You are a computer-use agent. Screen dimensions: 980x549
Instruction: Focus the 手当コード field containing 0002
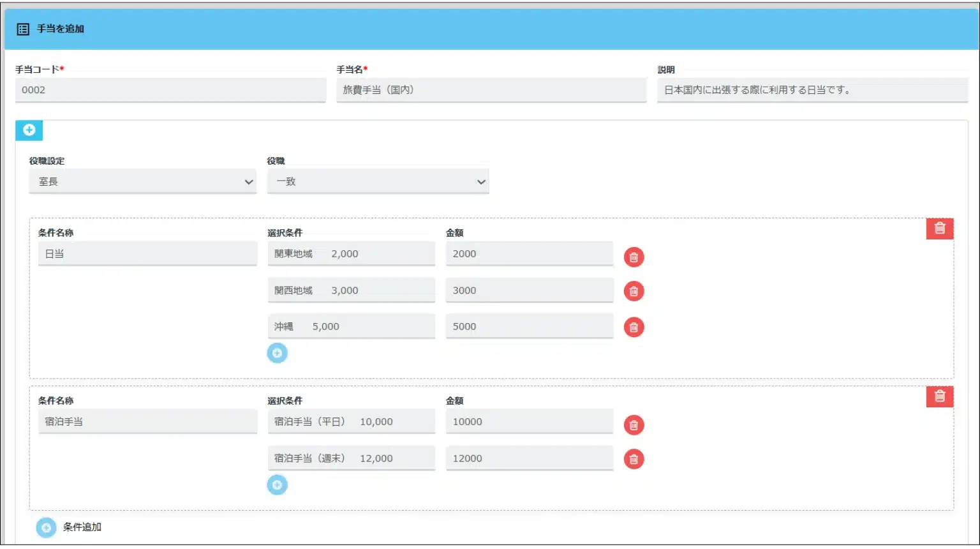[170, 90]
